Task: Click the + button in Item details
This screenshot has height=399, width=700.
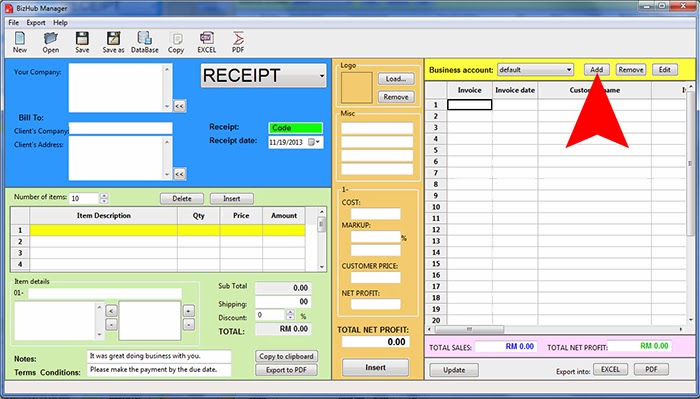Action: point(189,311)
